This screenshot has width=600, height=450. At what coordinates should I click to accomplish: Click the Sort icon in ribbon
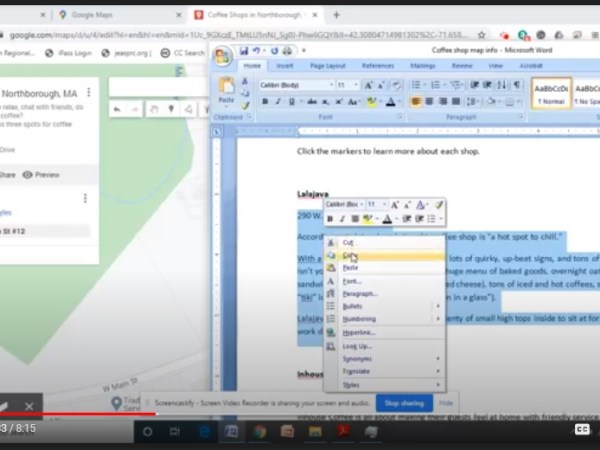pos(501,85)
